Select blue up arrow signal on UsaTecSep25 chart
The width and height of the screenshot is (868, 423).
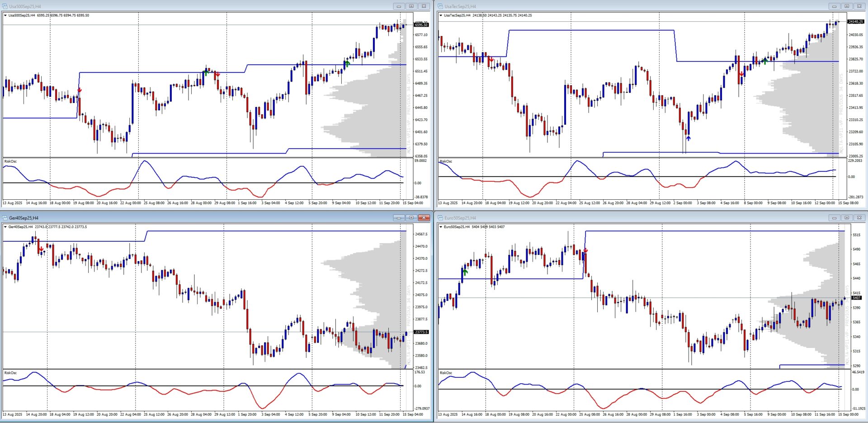click(x=688, y=138)
